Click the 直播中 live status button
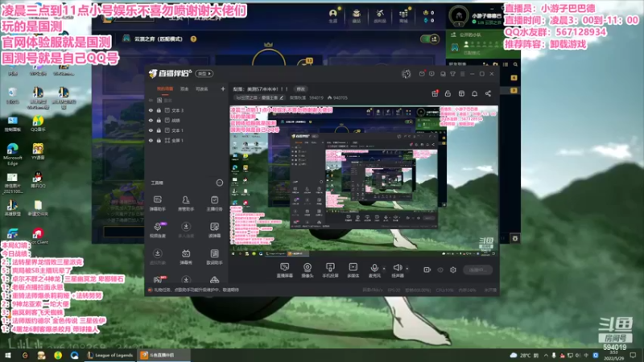 (x=478, y=269)
